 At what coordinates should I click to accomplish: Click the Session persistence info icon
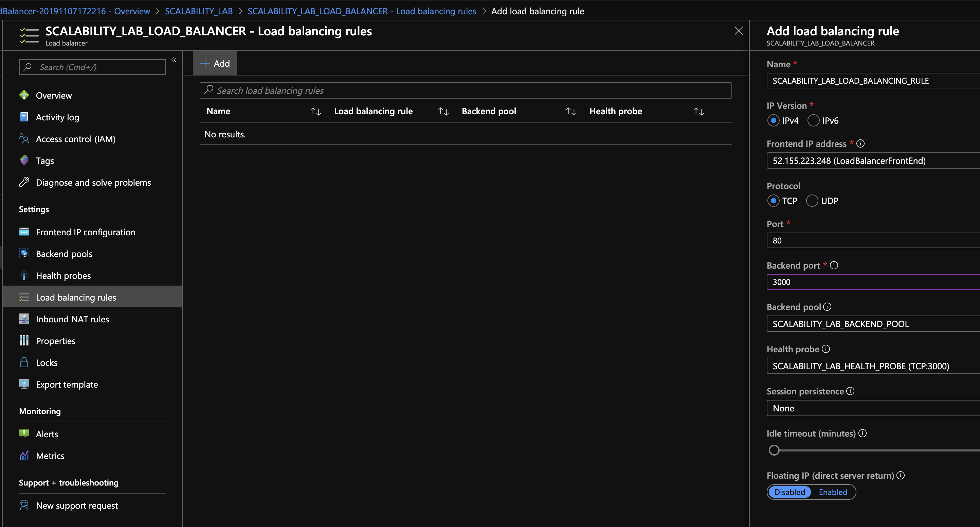(x=850, y=391)
